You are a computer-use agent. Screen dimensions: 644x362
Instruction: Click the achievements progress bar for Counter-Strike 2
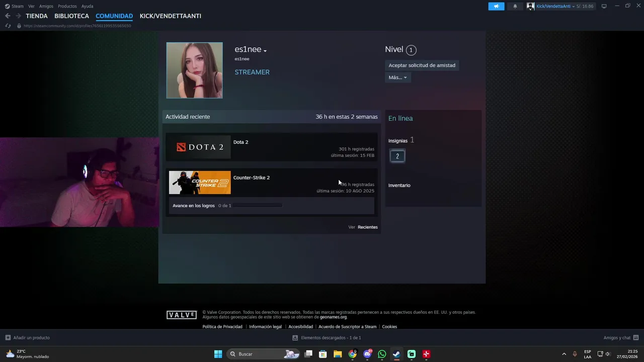click(x=258, y=206)
